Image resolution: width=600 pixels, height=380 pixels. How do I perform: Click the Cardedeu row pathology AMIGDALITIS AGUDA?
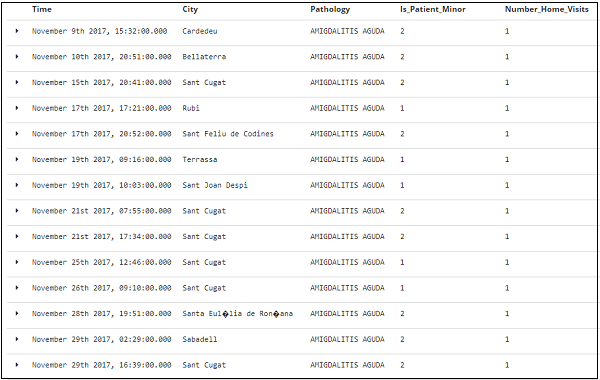pos(347,31)
